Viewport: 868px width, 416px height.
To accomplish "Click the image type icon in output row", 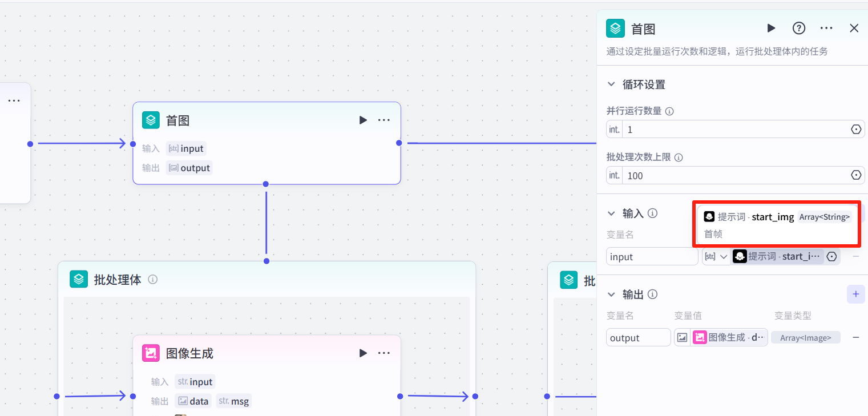I will [x=682, y=338].
